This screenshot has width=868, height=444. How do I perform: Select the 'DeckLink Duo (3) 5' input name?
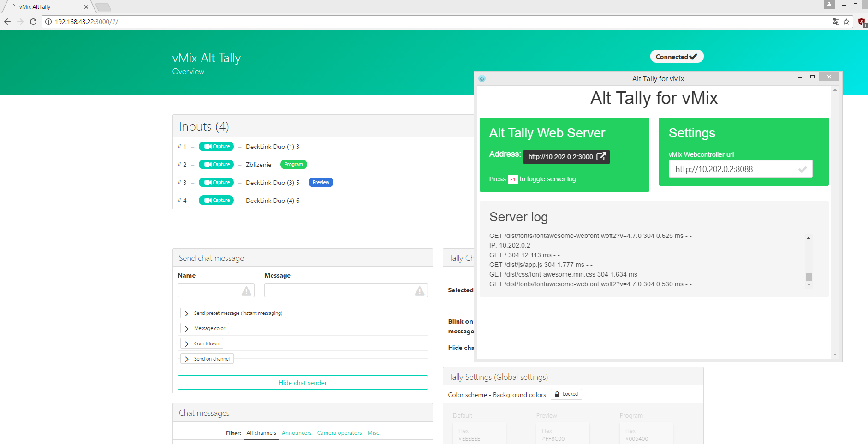pyautogui.click(x=273, y=183)
